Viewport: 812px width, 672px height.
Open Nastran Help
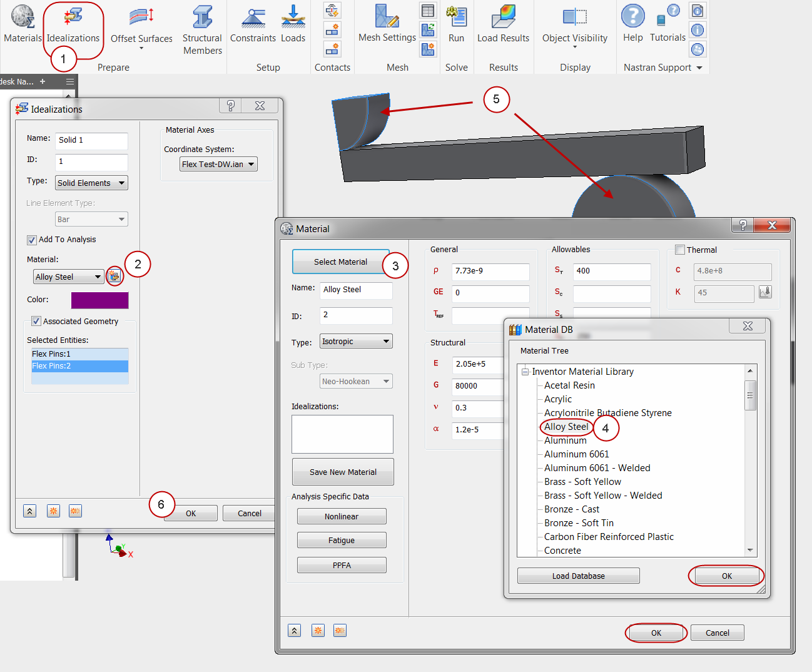pyautogui.click(x=633, y=24)
